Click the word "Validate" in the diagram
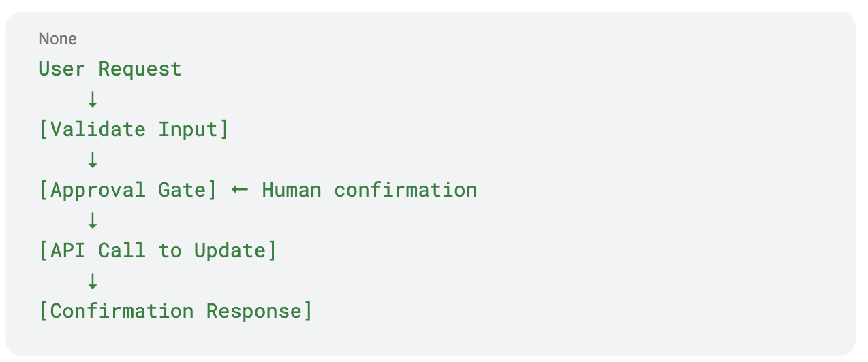Viewport: 868px width, 362px height. tap(98, 129)
